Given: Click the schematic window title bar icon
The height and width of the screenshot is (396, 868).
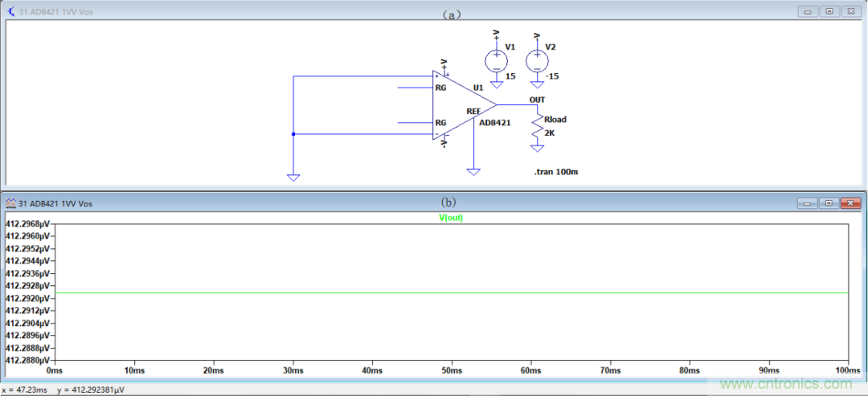Looking at the screenshot, I should pyautogui.click(x=10, y=10).
